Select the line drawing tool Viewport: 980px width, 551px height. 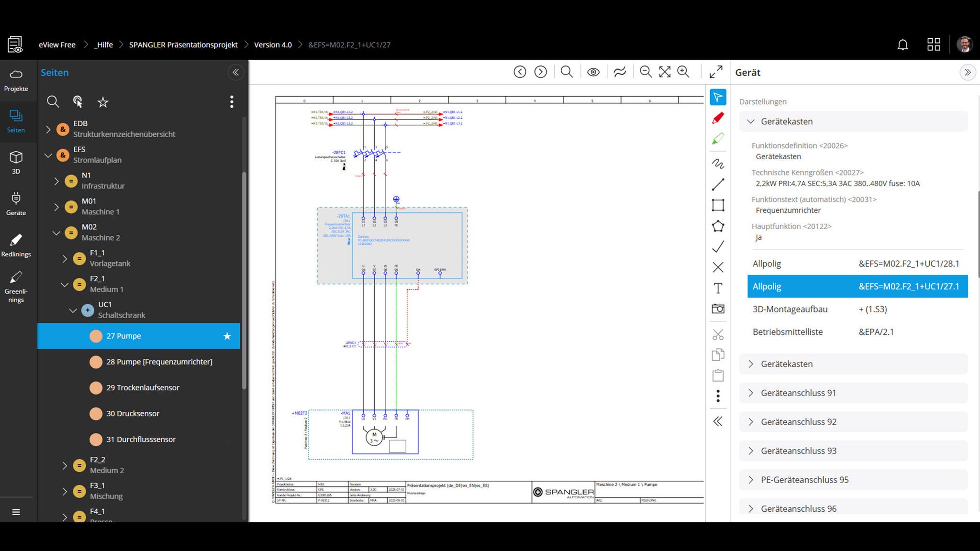(718, 184)
